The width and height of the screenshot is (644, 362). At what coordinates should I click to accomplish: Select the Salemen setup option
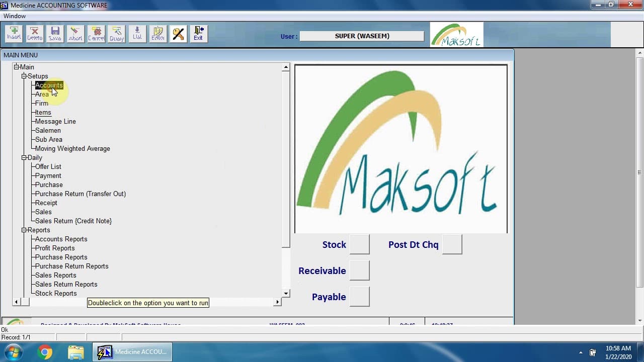coord(48,130)
